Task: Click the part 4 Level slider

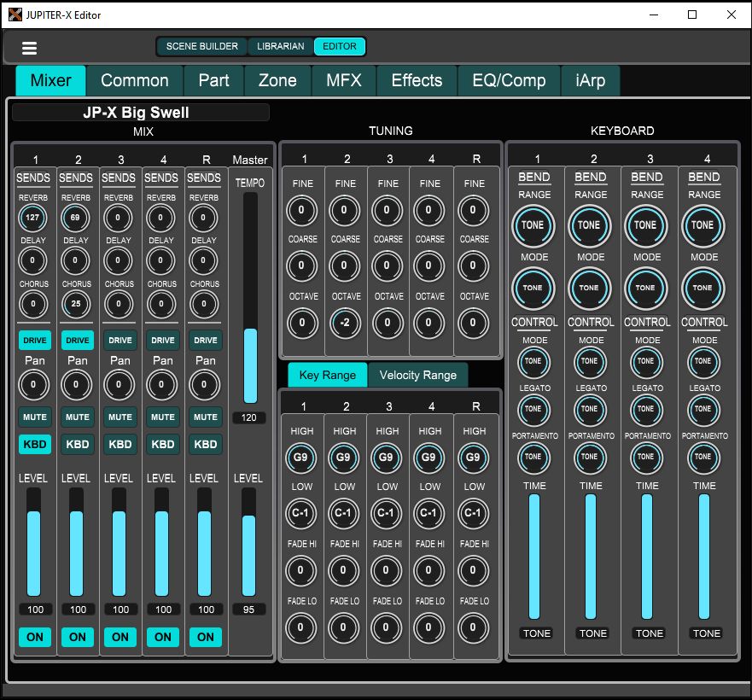Action: pos(161,542)
